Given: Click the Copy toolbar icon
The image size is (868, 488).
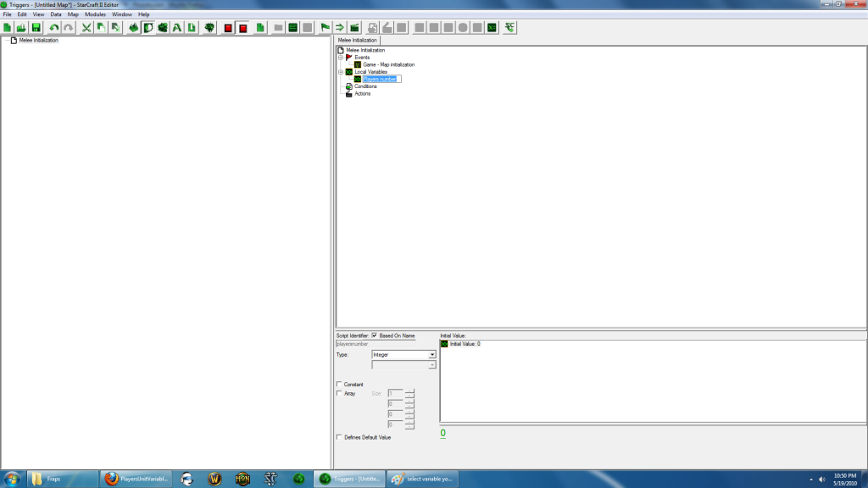Looking at the screenshot, I should click(101, 28).
